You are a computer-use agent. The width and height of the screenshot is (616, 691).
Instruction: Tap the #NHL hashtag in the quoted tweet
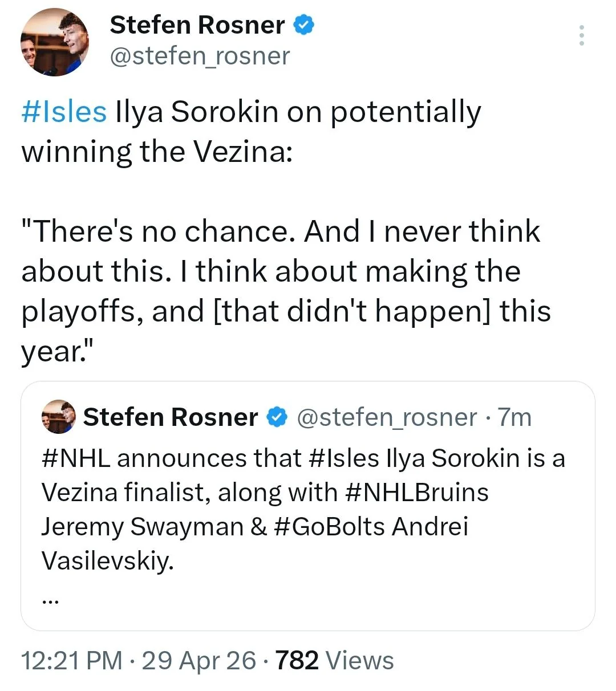pyautogui.click(x=76, y=458)
